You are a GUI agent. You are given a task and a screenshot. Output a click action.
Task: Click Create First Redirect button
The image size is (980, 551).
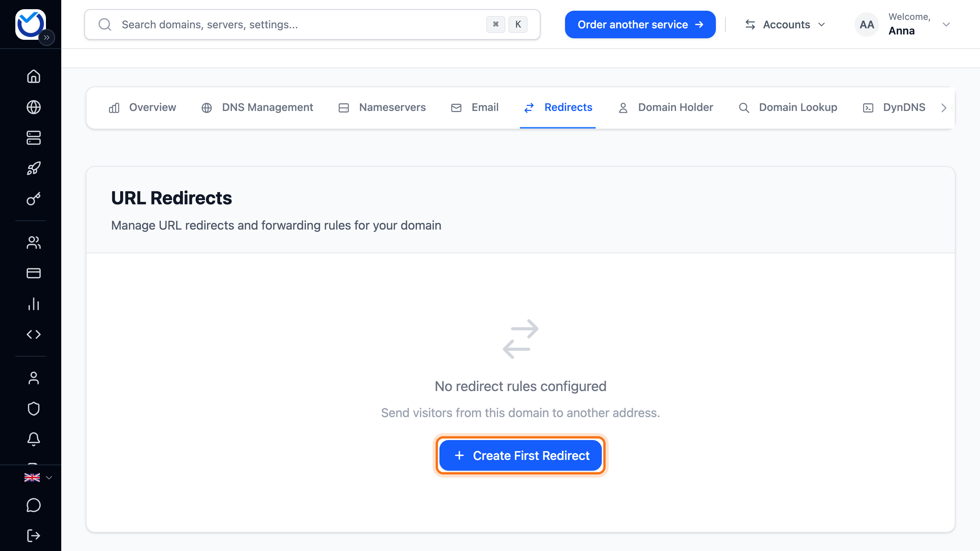(x=521, y=455)
